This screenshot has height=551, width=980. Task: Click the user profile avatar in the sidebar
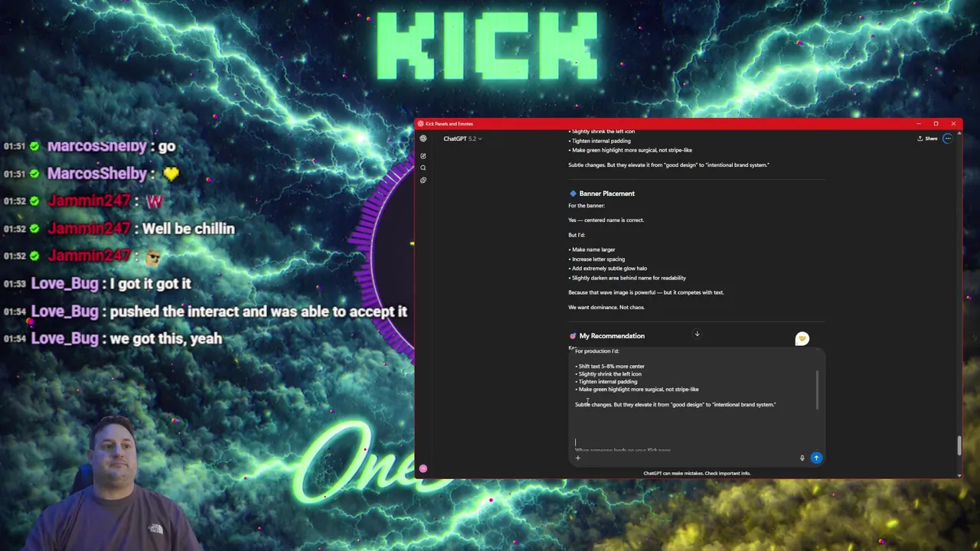coord(423,468)
